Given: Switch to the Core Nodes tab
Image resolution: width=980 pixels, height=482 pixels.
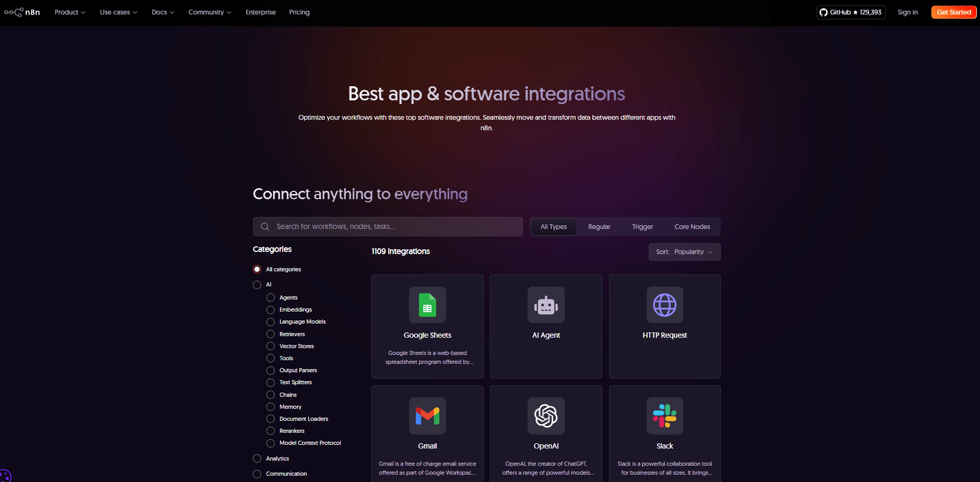Looking at the screenshot, I should [x=692, y=227].
